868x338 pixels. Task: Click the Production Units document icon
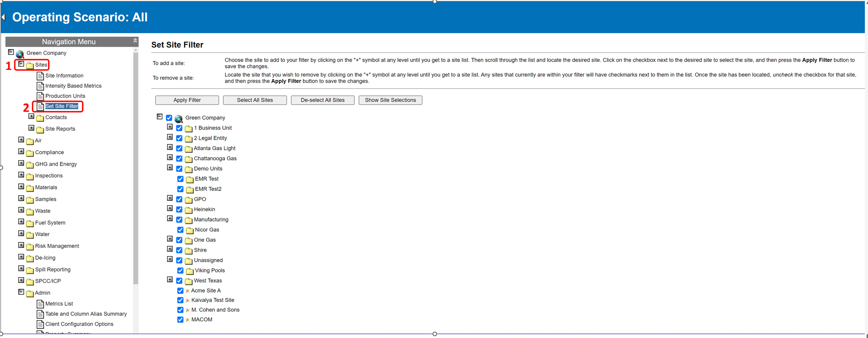(40, 96)
